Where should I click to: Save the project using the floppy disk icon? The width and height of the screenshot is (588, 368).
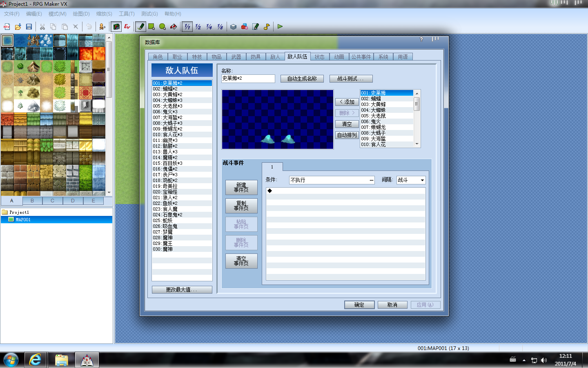click(x=29, y=27)
